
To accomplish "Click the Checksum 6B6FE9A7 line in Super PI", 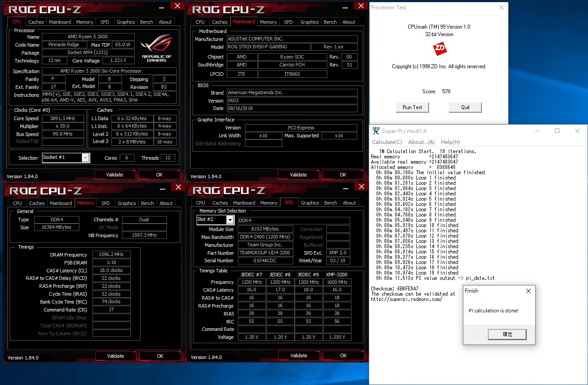I will point(395,289).
